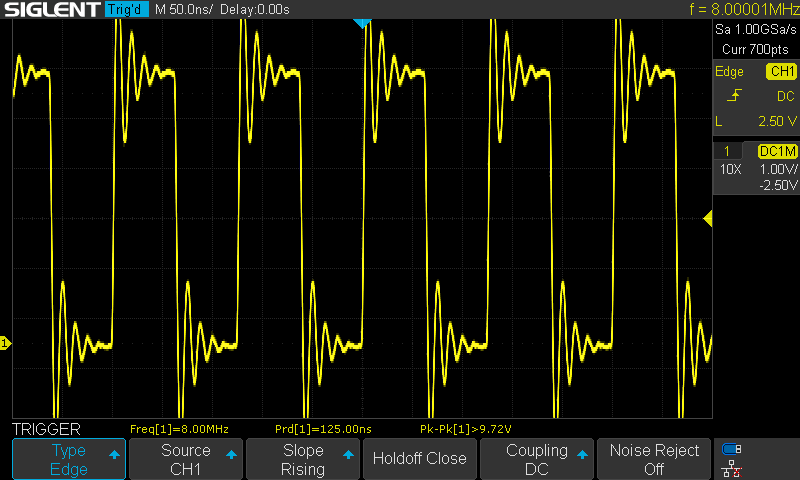The width and height of the screenshot is (800, 480).
Task: Change the Slope Rising setting
Action: (x=303, y=459)
